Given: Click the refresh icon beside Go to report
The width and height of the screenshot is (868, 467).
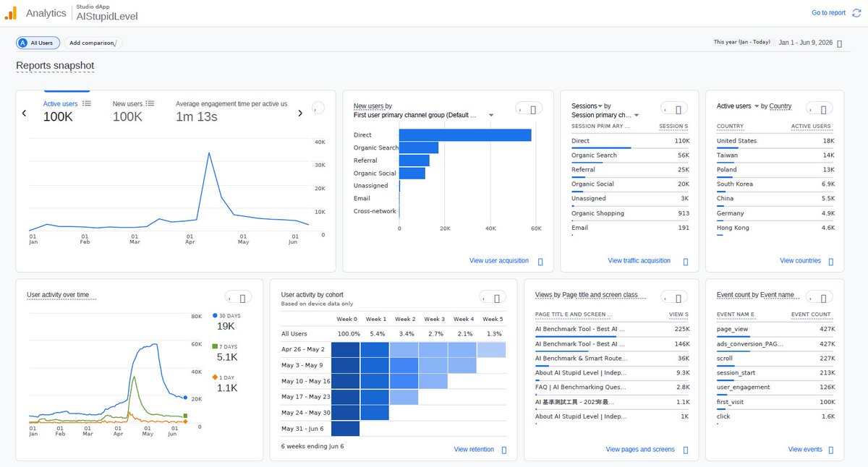Looking at the screenshot, I should tap(856, 13).
